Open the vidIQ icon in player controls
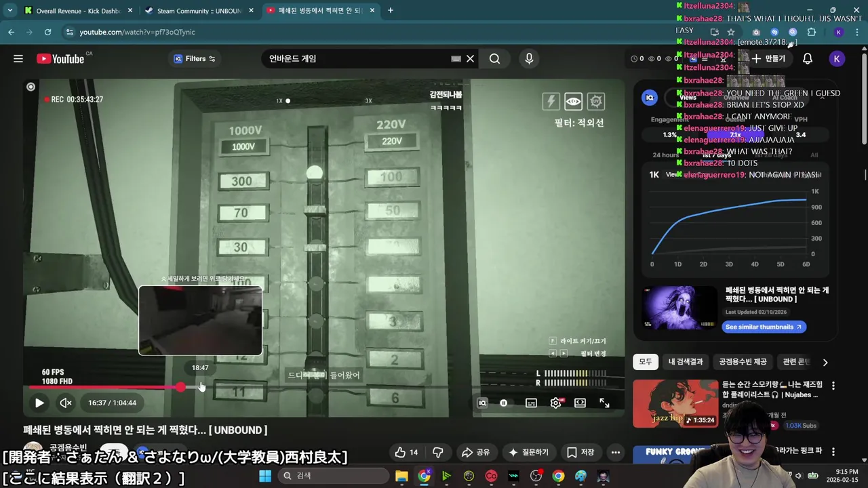This screenshot has height=488, width=868. click(483, 403)
